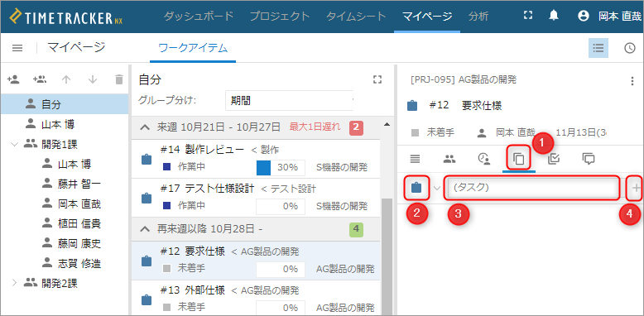Adjust the 30% progress bar of #14

(x=281, y=167)
